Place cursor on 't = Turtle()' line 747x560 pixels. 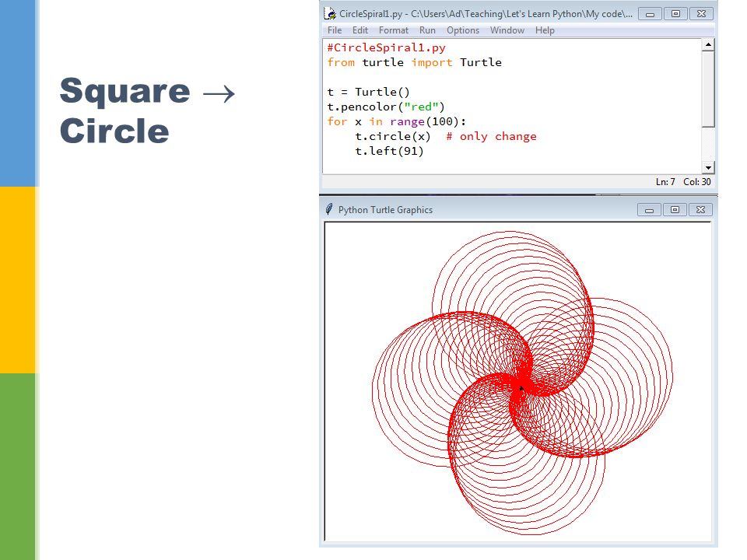point(368,92)
